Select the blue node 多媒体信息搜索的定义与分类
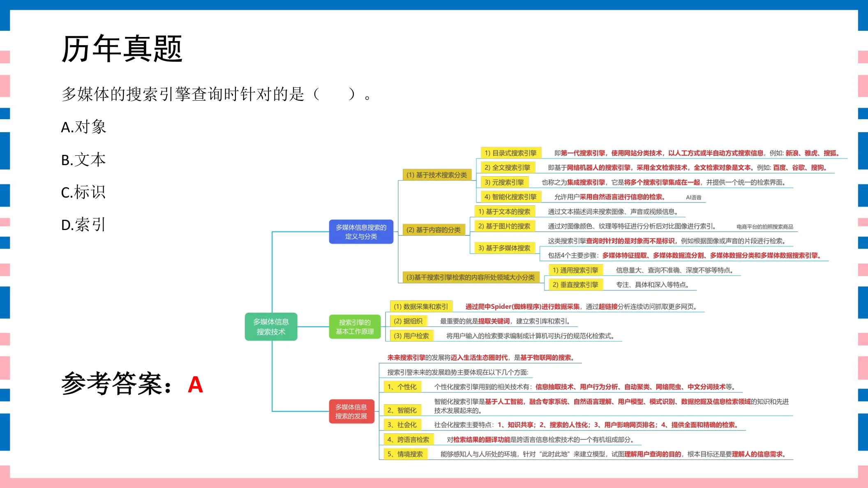 (x=361, y=232)
